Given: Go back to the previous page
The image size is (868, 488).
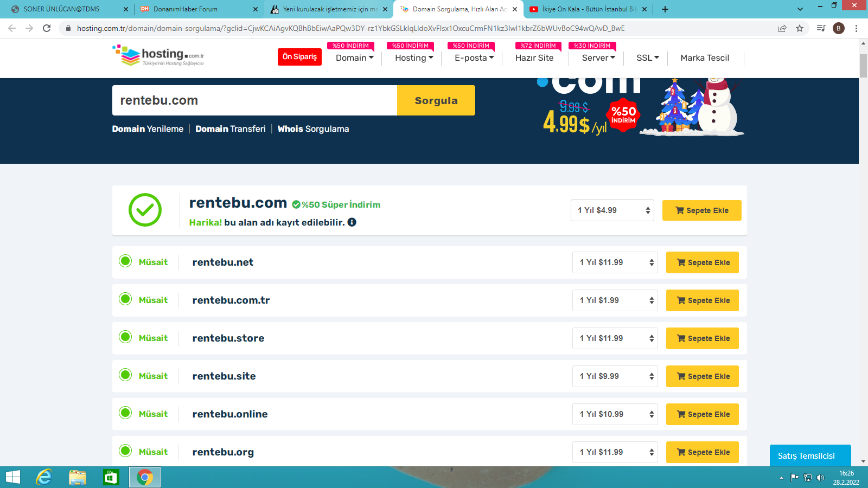Looking at the screenshot, I should [12, 28].
